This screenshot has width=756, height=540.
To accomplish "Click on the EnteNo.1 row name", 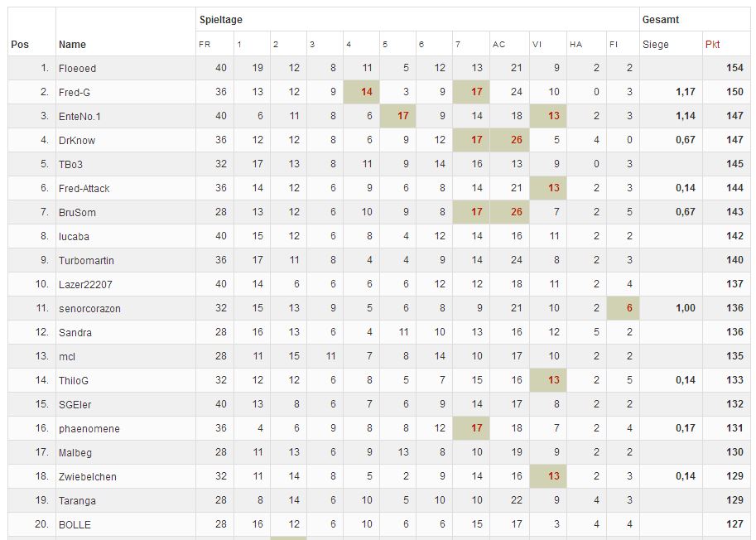I will coord(79,116).
